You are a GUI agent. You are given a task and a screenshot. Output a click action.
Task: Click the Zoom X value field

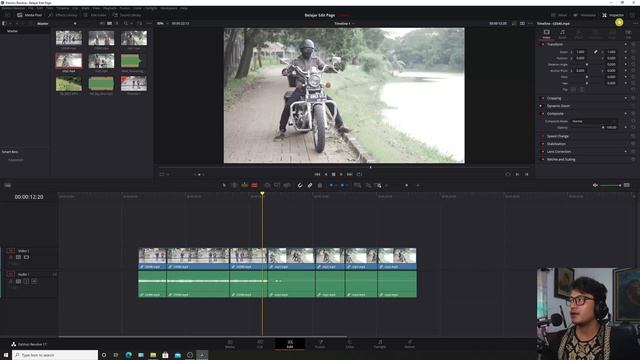[x=580, y=52]
